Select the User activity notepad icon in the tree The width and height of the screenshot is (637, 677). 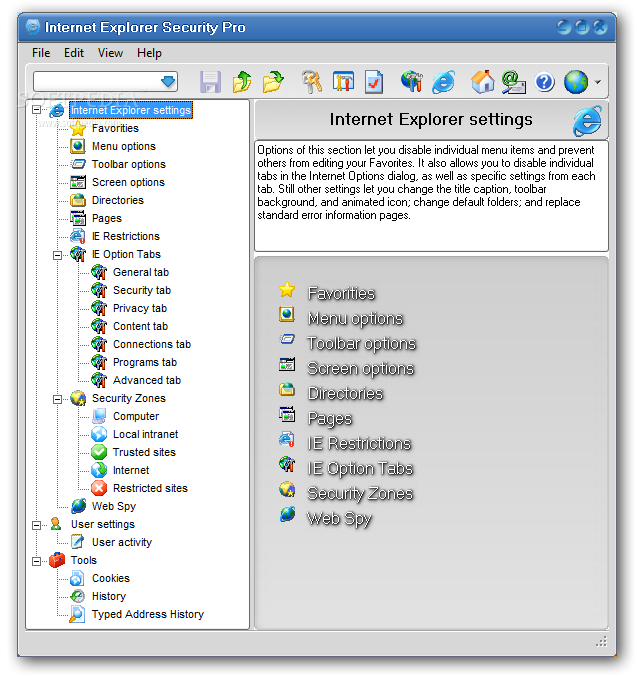78,543
